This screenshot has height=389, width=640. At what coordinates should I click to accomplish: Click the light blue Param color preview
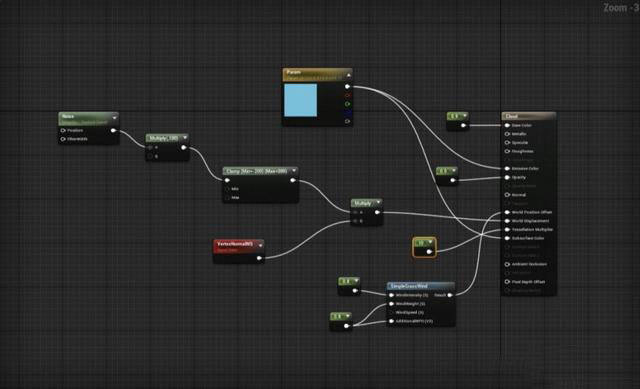coord(300,100)
